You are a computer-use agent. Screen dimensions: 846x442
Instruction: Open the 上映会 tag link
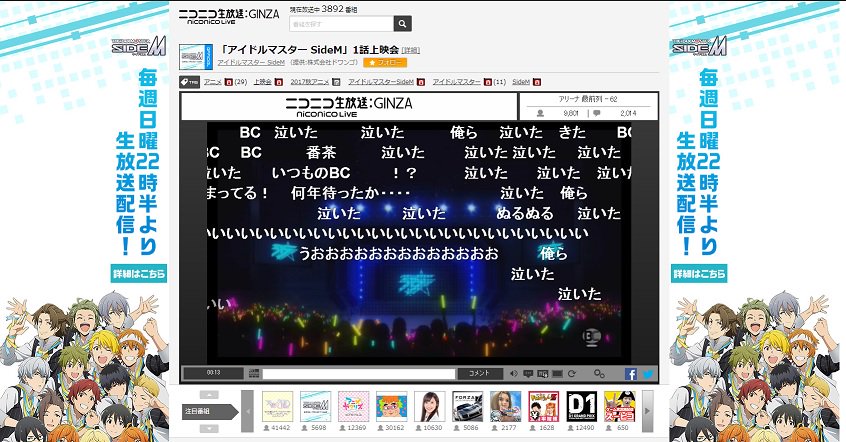coord(263,82)
